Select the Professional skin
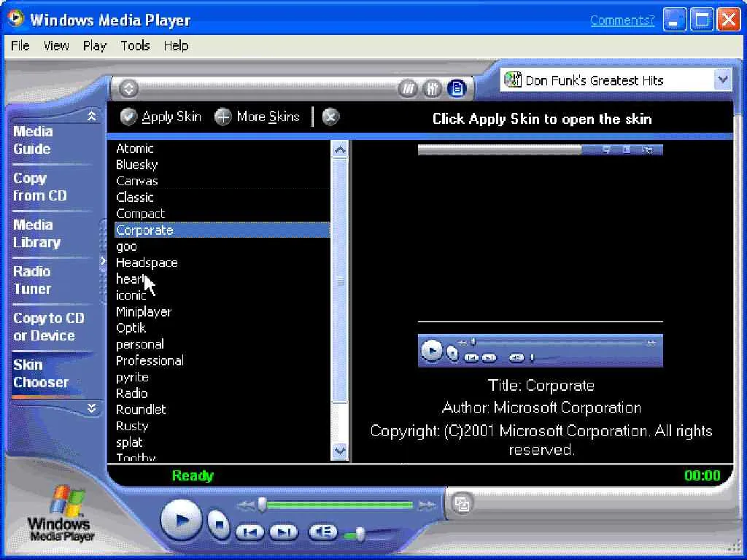This screenshot has width=747, height=560. (x=222, y=360)
